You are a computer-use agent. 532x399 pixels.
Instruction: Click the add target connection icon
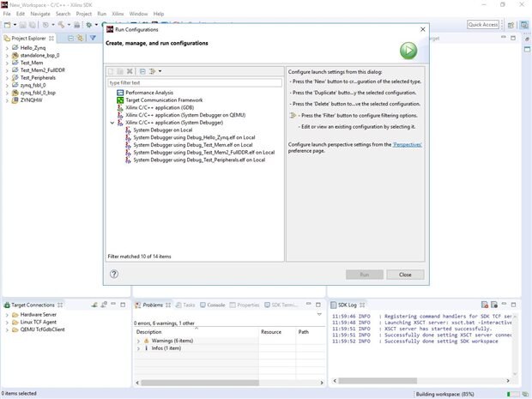(94, 305)
